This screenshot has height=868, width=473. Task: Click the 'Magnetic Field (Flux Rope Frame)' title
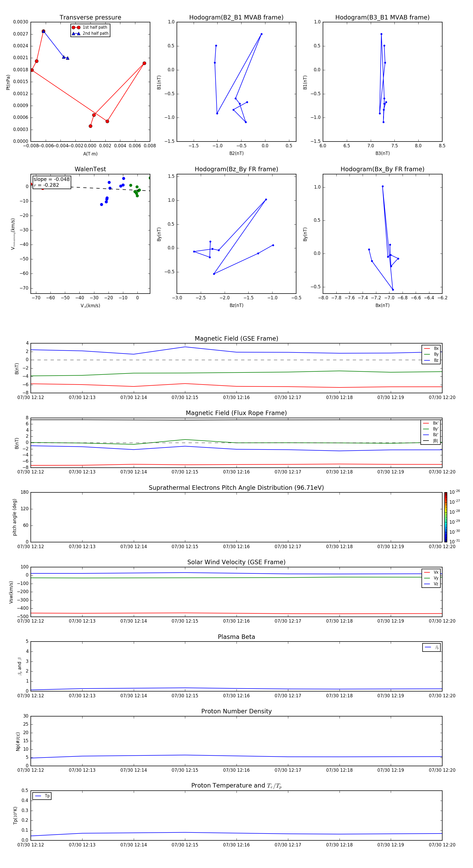236,413
